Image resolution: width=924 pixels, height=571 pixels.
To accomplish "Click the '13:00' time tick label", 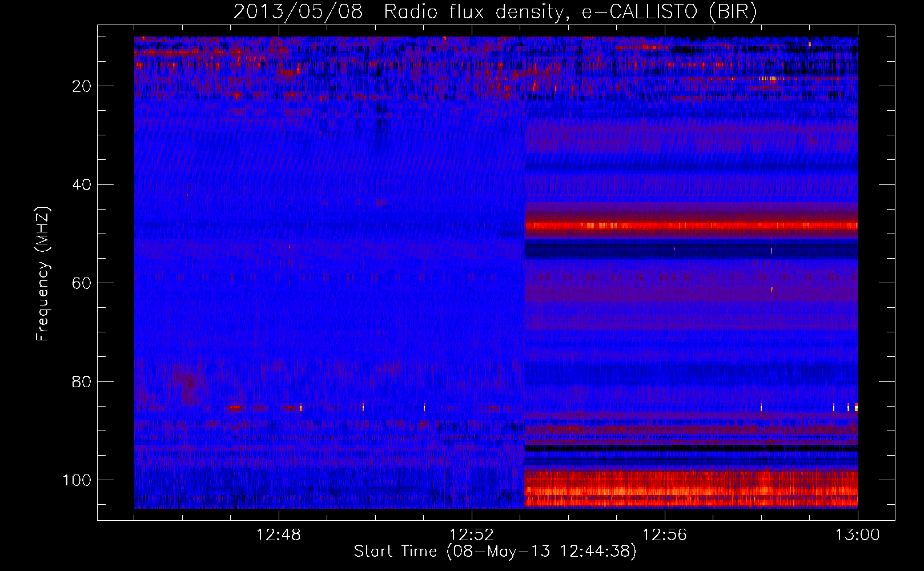I will pos(858,535).
